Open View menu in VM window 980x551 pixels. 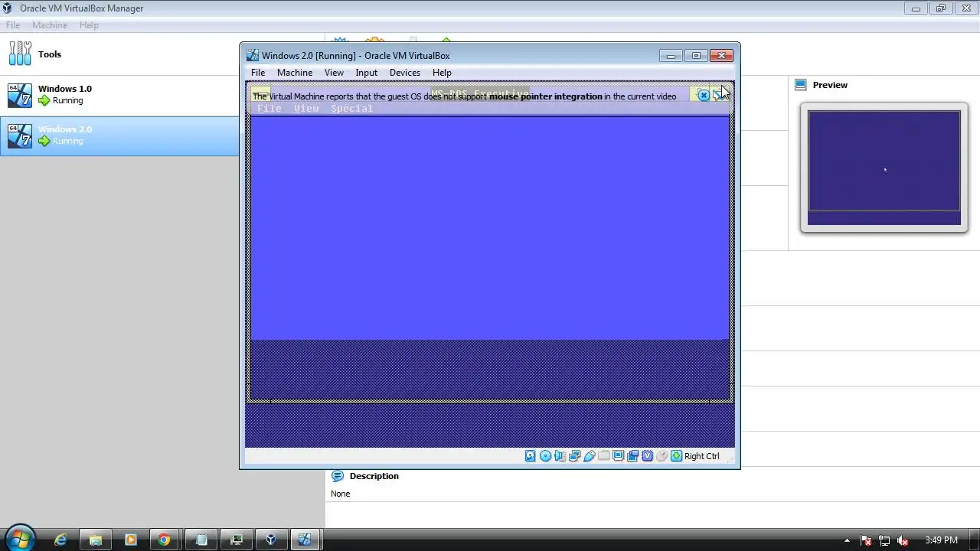point(334,73)
